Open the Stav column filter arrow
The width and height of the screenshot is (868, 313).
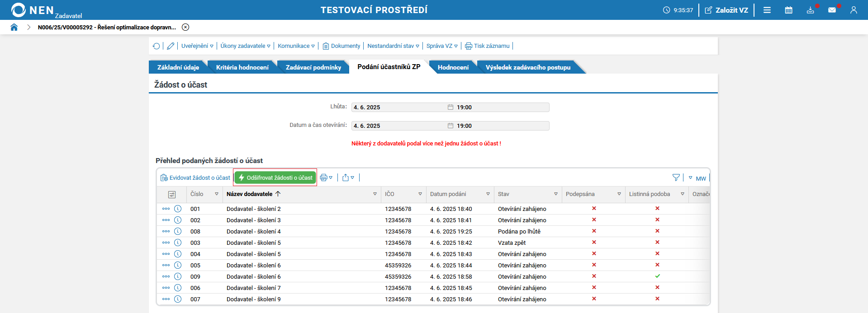point(556,194)
